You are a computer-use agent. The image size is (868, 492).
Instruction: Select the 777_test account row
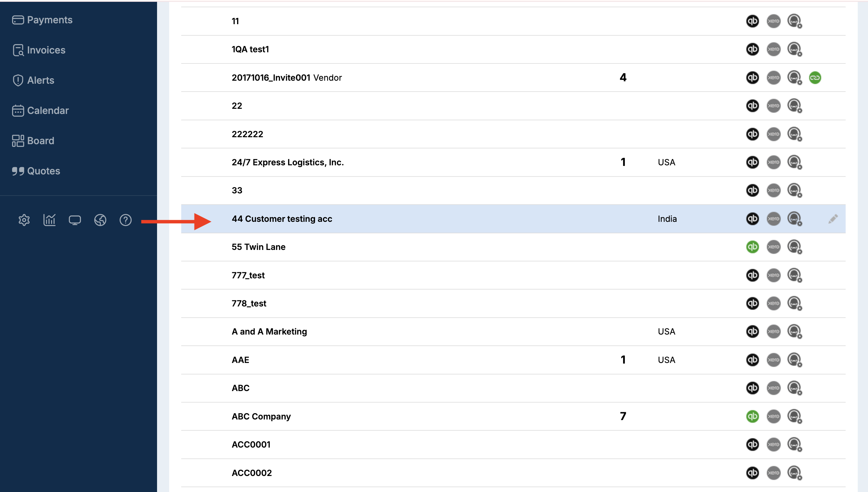tap(248, 275)
